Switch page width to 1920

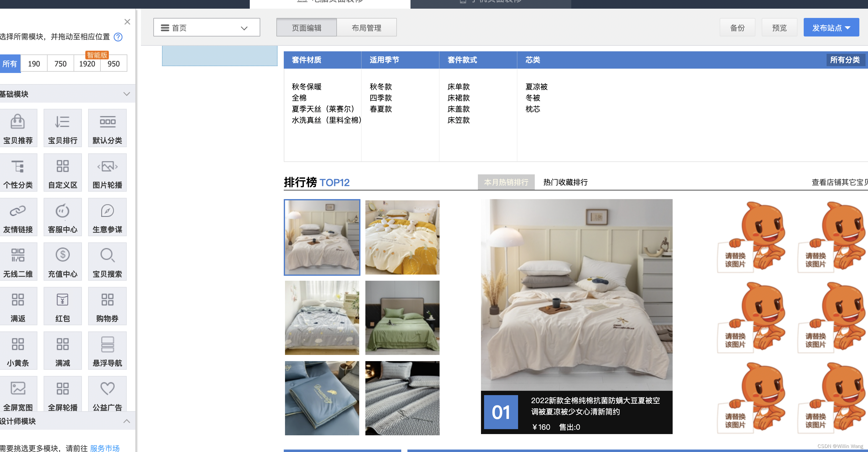pyautogui.click(x=87, y=63)
